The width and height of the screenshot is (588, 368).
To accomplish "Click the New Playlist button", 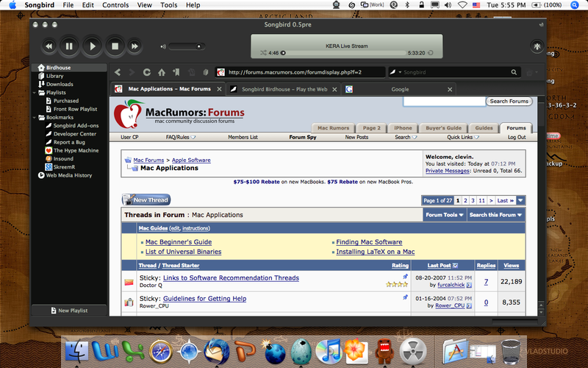I will [69, 311].
